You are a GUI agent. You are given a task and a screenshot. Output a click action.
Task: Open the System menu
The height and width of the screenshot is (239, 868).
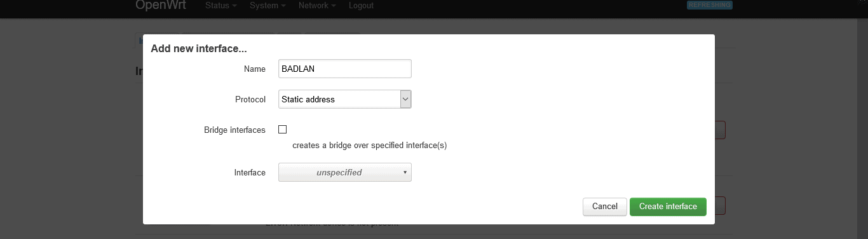(x=268, y=6)
